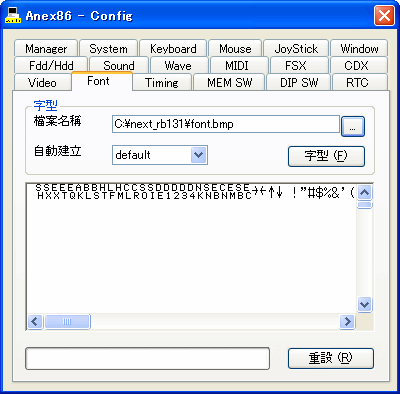The image size is (400, 394).
Task: Open the Sound tab
Action: pos(119,65)
